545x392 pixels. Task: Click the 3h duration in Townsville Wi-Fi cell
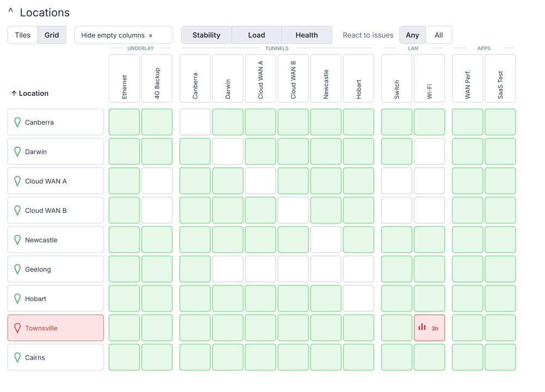click(x=435, y=328)
